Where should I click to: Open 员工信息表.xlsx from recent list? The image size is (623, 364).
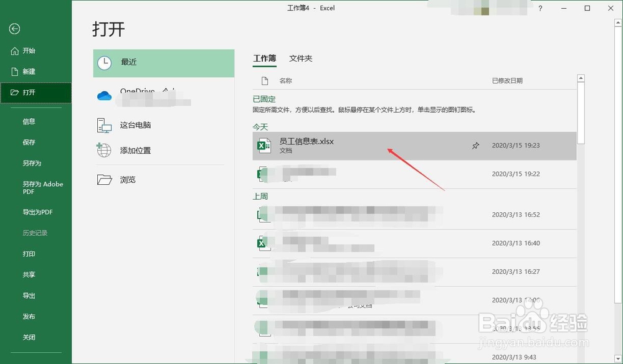coord(414,146)
